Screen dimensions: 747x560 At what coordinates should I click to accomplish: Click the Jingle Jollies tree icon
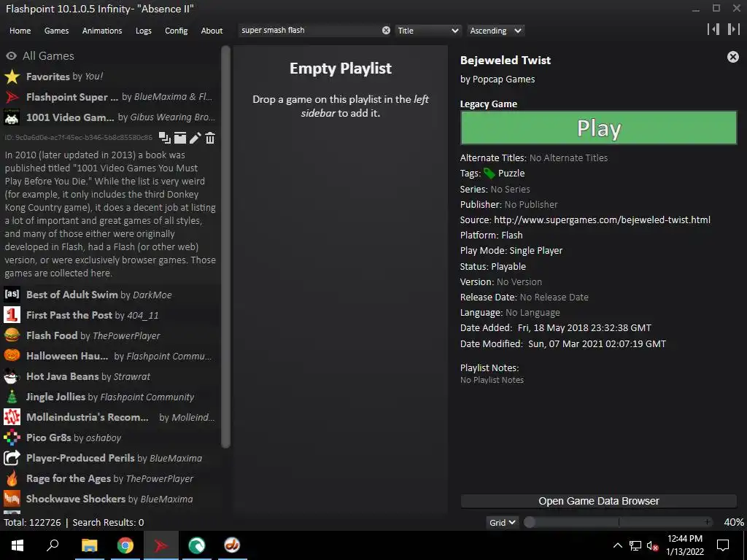coord(12,397)
